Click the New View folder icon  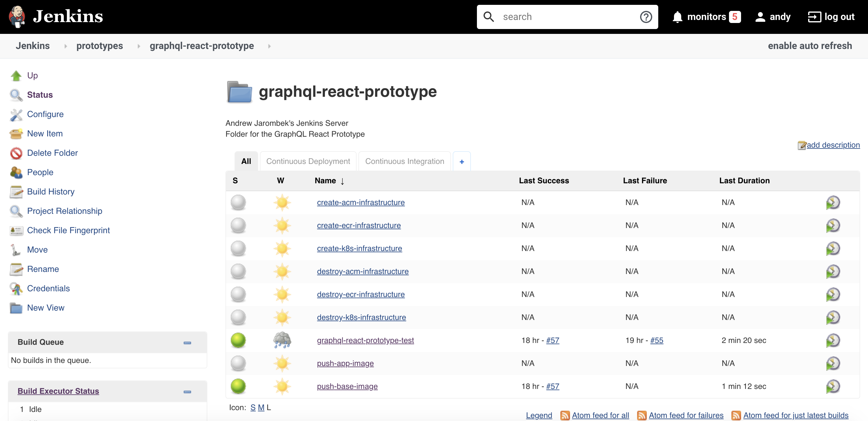(16, 308)
